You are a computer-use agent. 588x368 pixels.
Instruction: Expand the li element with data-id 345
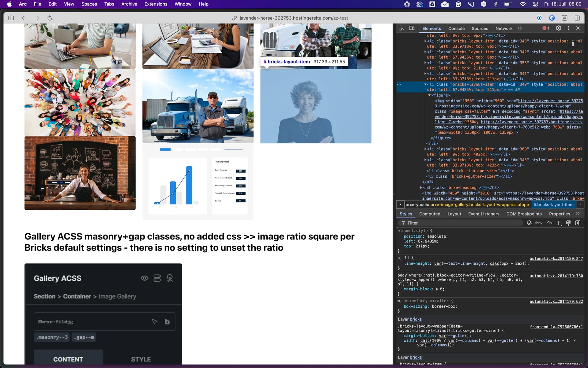pos(425,160)
